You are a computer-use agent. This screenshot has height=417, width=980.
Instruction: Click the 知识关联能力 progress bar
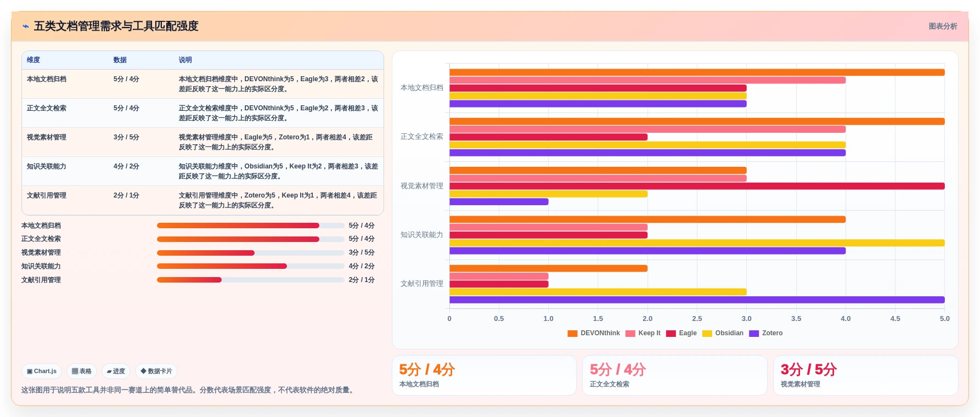(250, 266)
